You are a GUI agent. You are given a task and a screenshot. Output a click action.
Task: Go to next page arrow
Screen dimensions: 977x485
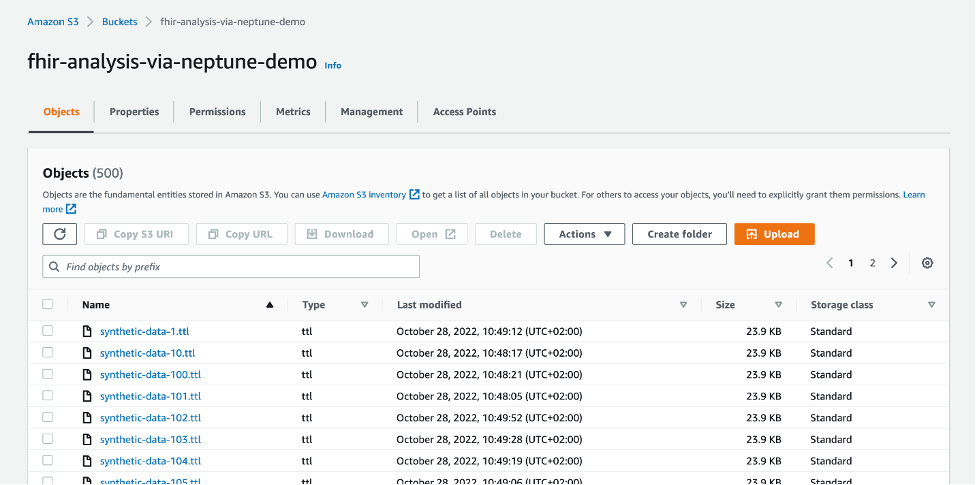[894, 263]
